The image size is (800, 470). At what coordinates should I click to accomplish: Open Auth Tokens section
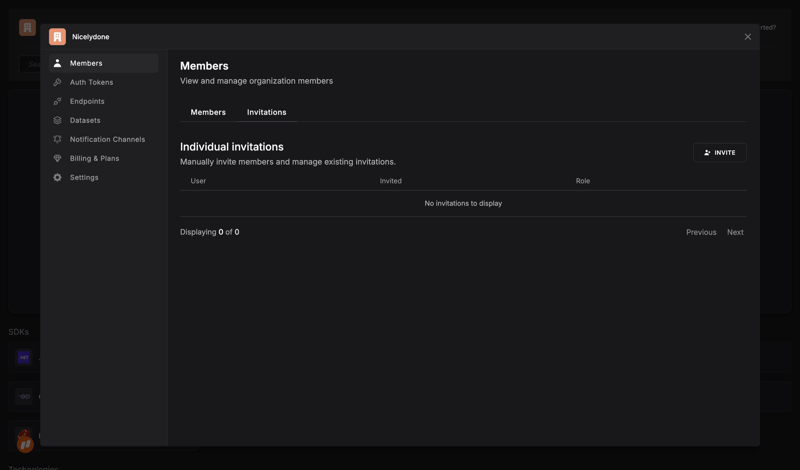104,82
